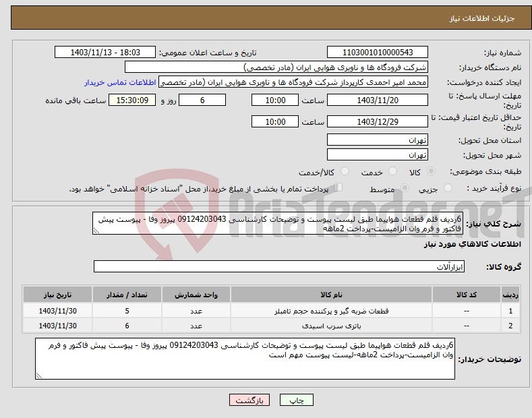The height and width of the screenshot is (418, 532).
Task: Click the شهر محل تحویل field تهران
Action: 378,154
